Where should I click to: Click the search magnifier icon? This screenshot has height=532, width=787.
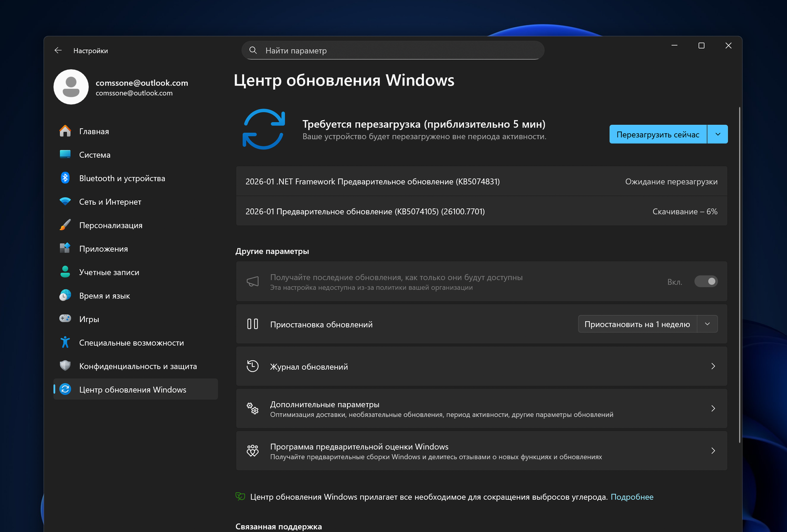[x=253, y=50]
